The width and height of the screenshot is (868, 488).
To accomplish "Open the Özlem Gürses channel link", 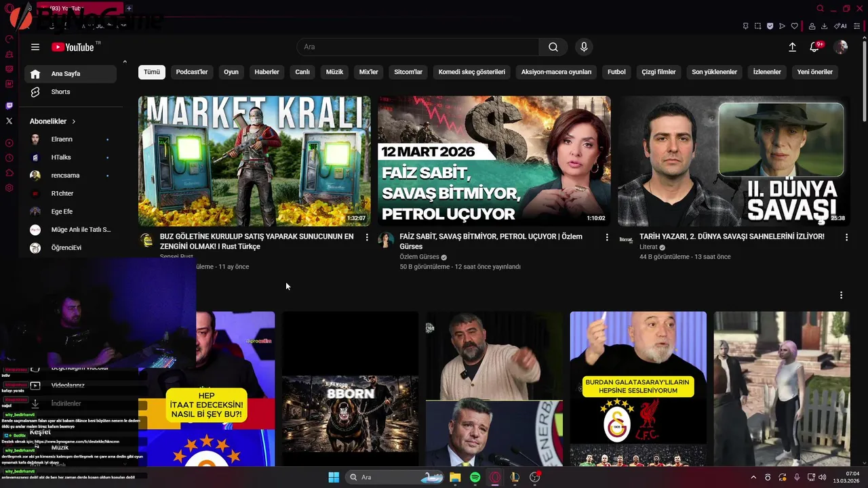I will (x=419, y=257).
